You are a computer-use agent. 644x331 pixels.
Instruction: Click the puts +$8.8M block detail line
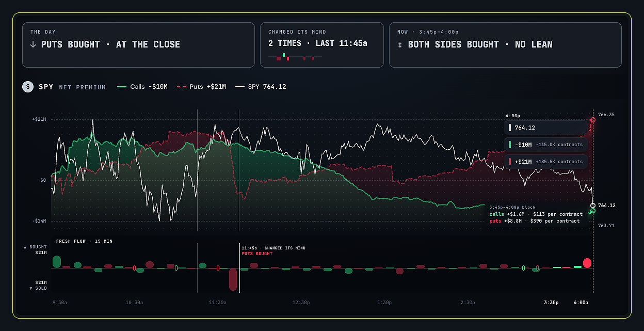tap(534, 221)
